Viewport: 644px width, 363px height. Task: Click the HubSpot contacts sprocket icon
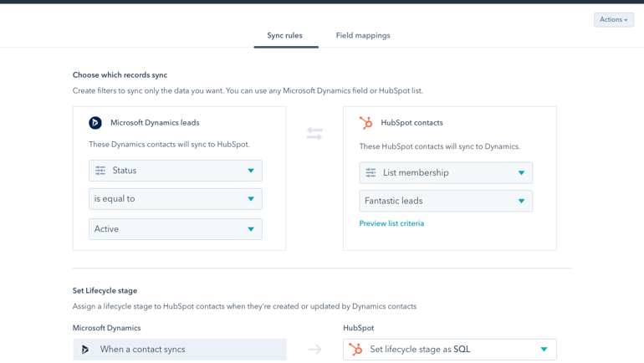tap(365, 123)
